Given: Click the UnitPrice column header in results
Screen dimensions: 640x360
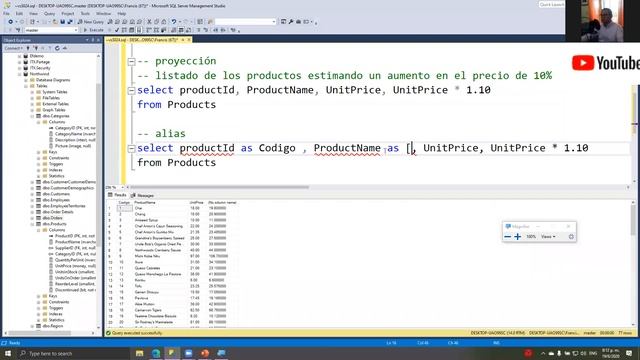Looking at the screenshot, I should (196, 202).
